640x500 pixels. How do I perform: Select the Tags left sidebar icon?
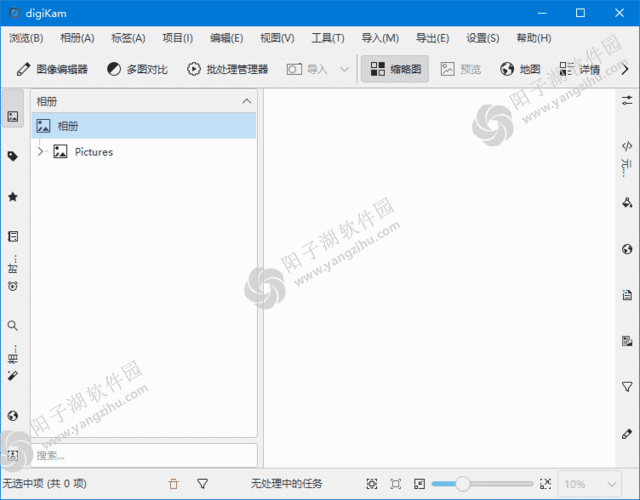click(13, 156)
